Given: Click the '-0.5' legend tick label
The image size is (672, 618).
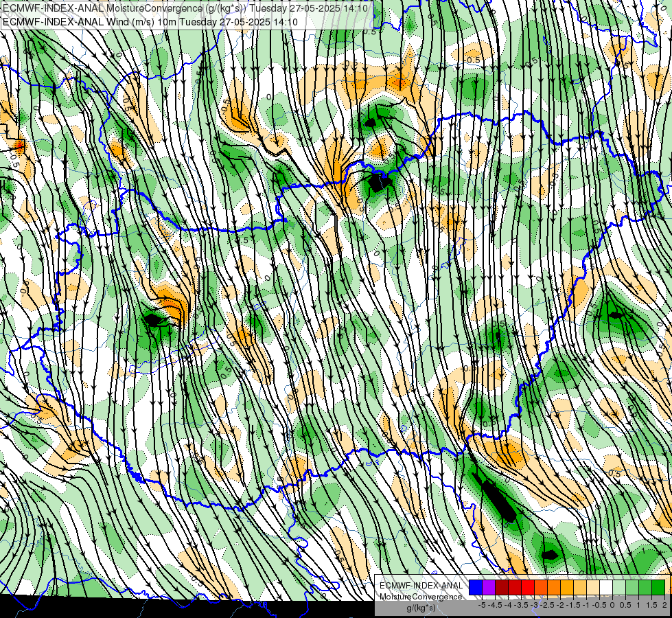Looking at the screenshot, I should click(x=599, y=605).
